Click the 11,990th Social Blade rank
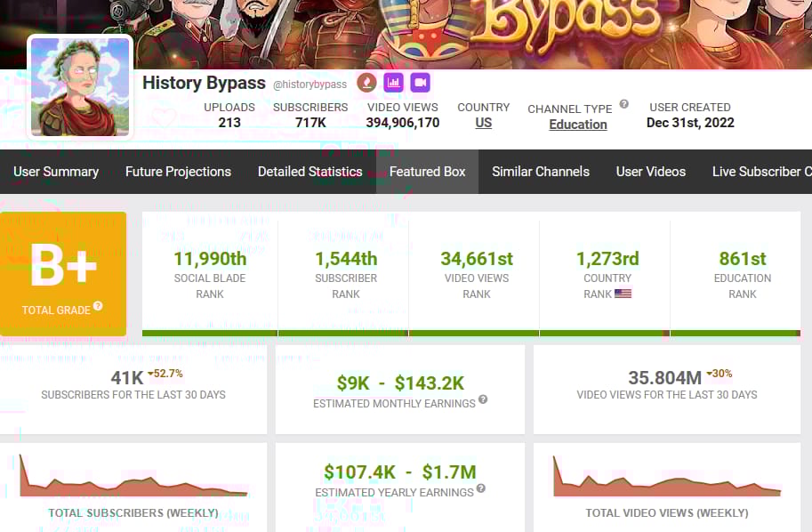This screenshot has width=812, height=532. pos(210,259)
